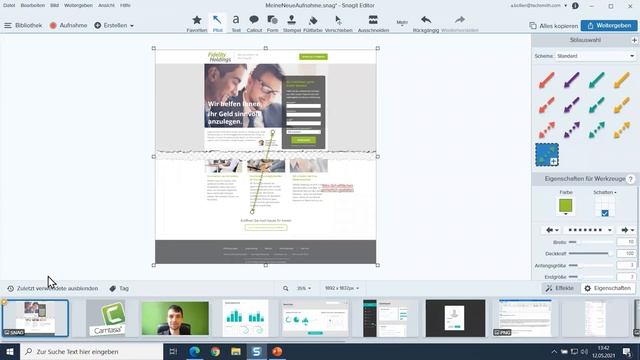Toggle Zuletzt verwendete ausblenden
Screen dimensions: 640x360
[x=53, y=288]
